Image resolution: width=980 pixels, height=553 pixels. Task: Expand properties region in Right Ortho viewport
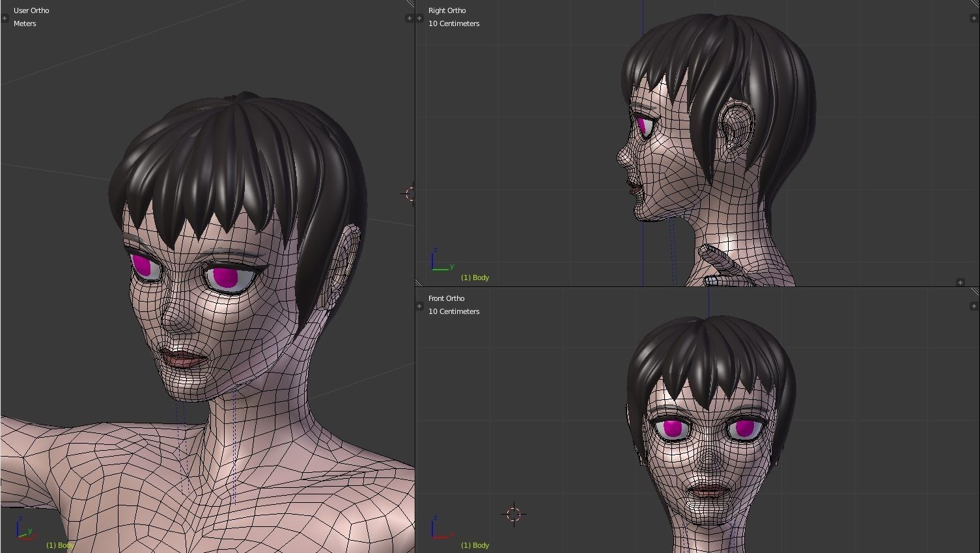[974, 18]
